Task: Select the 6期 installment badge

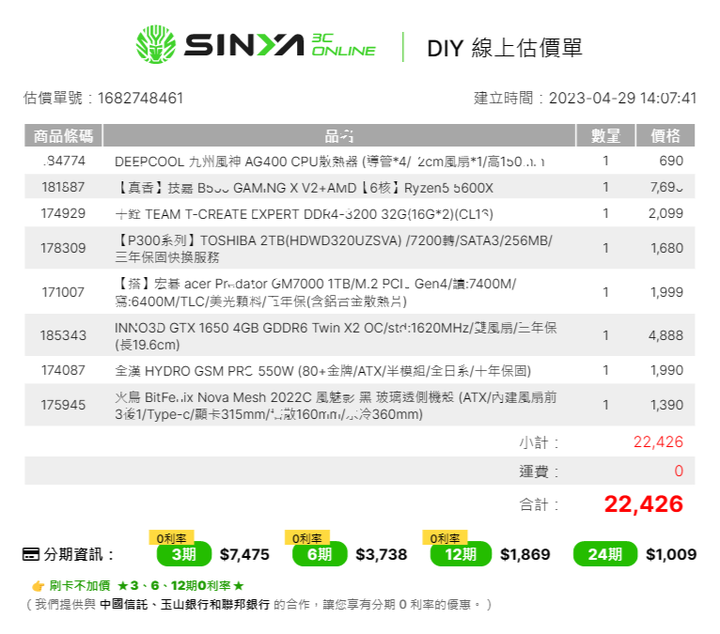Action: point(320,554)
